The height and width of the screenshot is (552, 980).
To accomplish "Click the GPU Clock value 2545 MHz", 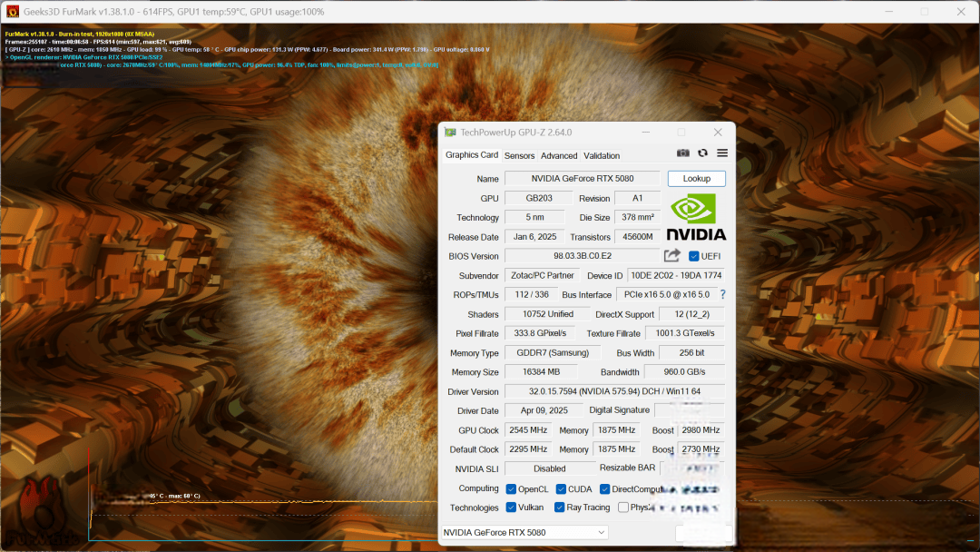I will point(528,430).
